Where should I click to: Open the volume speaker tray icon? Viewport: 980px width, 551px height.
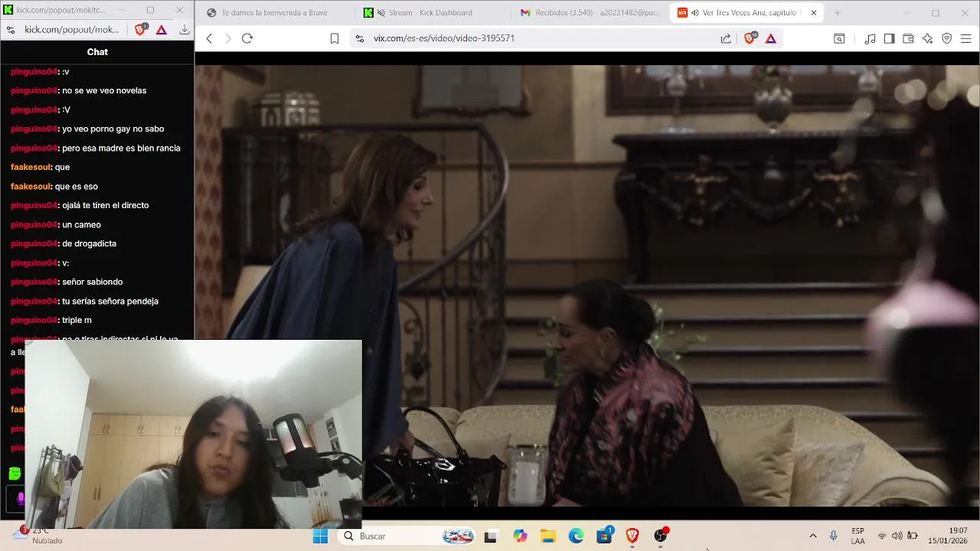coord(897,536)
